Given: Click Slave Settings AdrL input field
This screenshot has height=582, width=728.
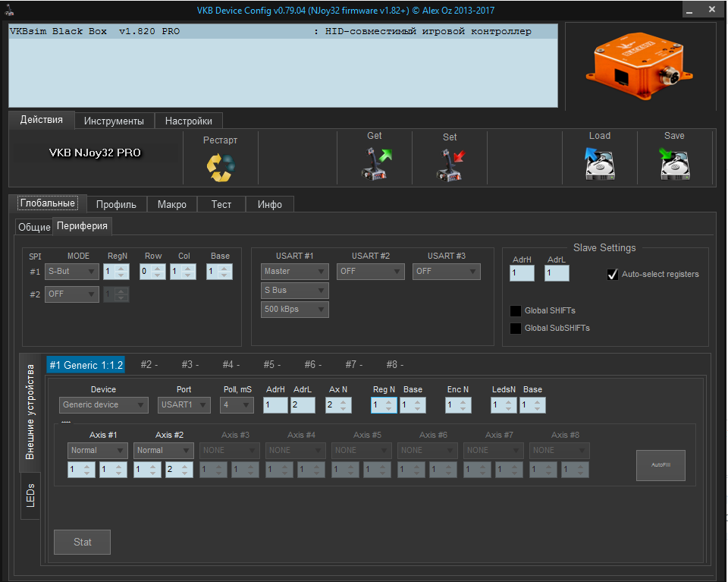Looking at the screenshot, I should [557, 273].
